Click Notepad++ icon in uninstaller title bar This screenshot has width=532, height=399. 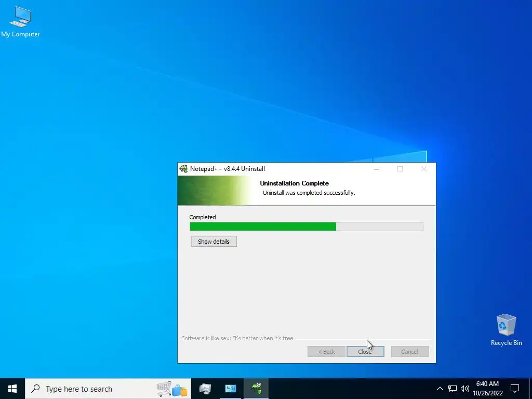(x=183, y=169)
